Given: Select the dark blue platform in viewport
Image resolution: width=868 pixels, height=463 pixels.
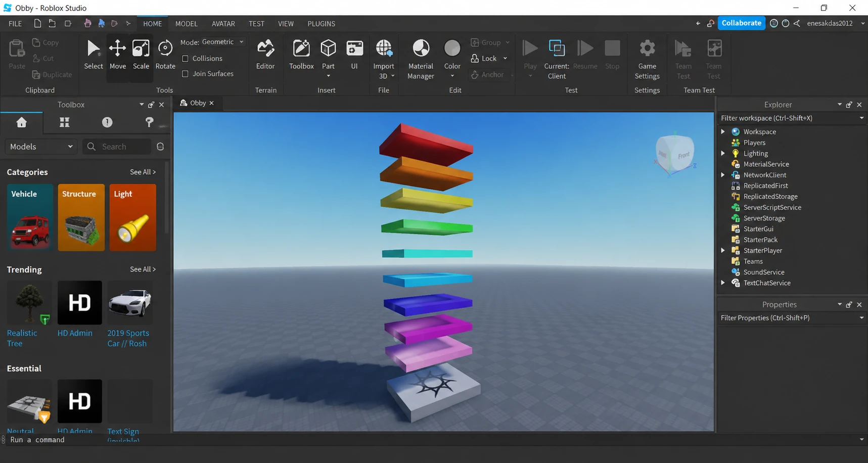Looking at the screenshot, I should (428, 304).
